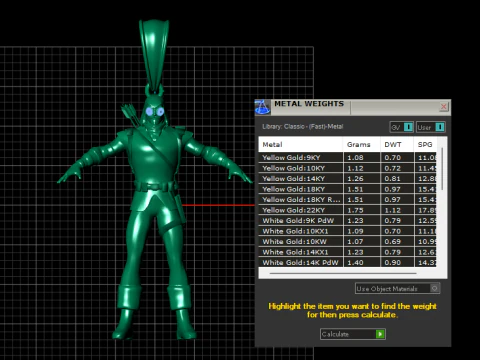Click Grams value 1.09 for White Gold:10KX1
Screen dimensions: 480x360
click(355, 231)
